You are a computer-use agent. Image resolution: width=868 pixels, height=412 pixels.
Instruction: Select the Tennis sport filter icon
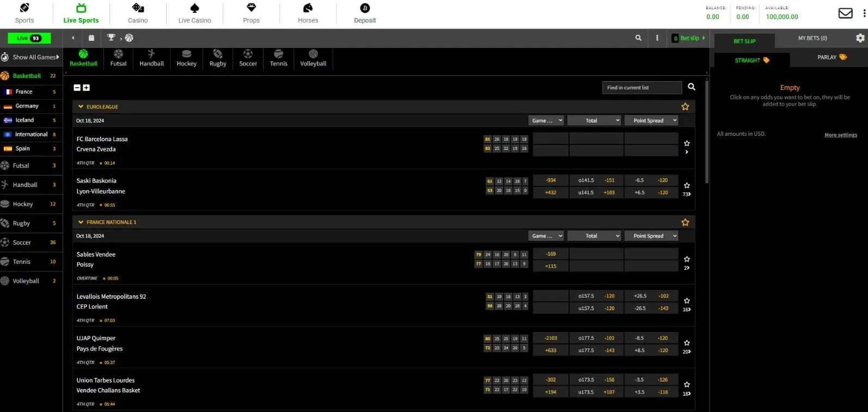pos(278,58)
